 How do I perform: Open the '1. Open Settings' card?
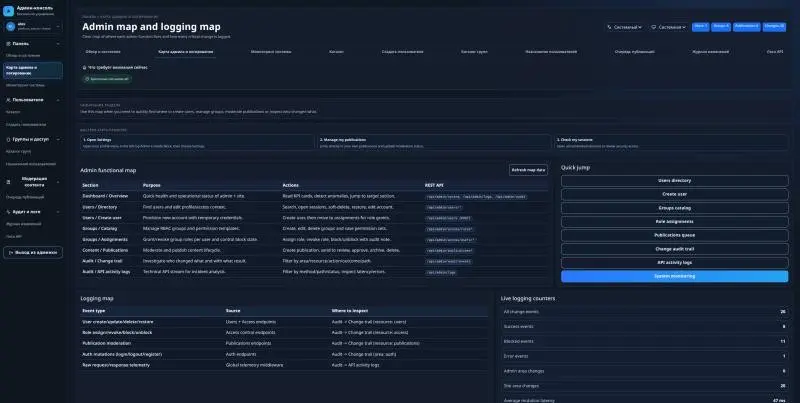(x=197, y=142)
